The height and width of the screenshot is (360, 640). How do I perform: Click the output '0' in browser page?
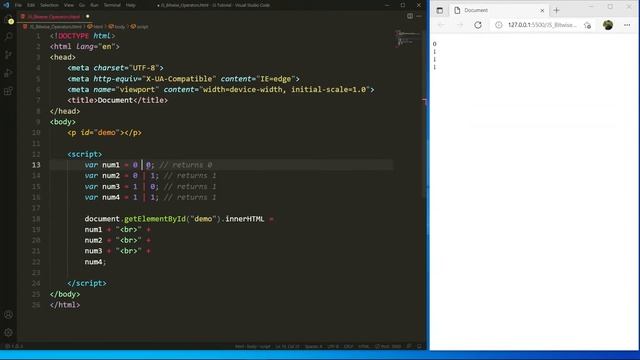(x=434, y=44)
